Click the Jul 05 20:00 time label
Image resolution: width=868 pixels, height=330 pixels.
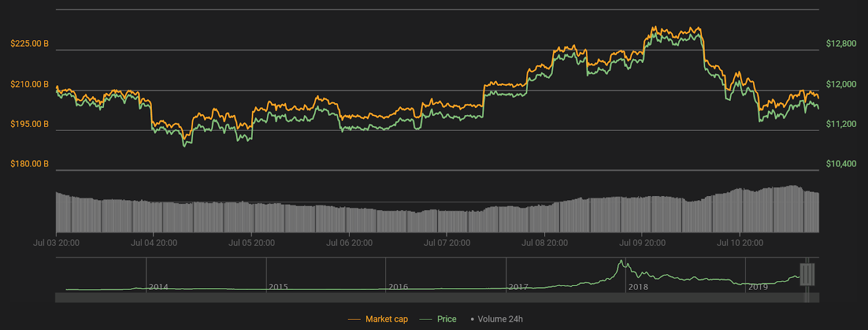(252, 243)
